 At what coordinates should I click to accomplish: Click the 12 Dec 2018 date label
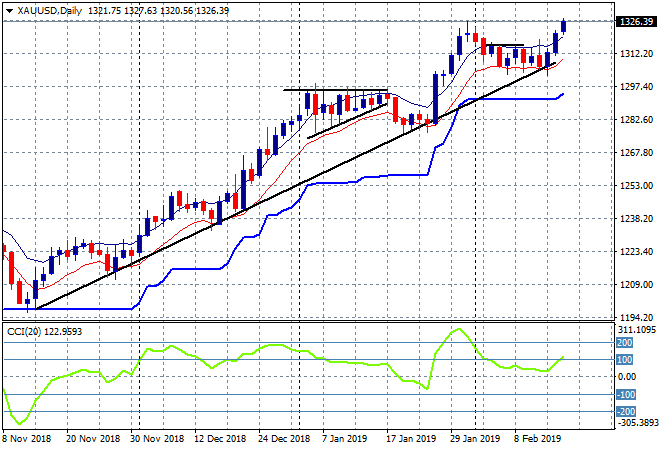pos(220,439)
